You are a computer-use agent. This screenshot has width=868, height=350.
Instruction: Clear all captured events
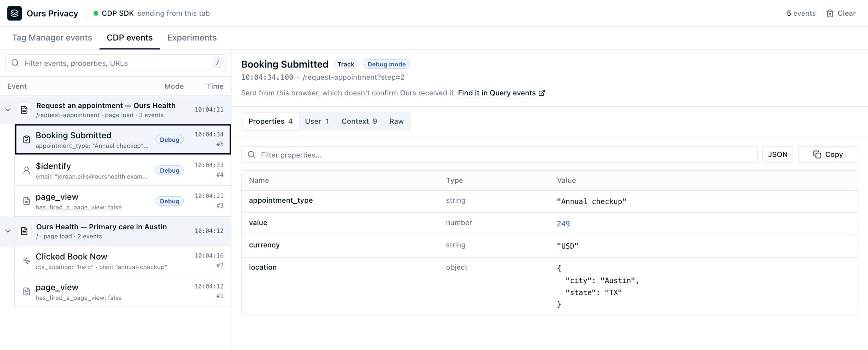(x=841, y=13)
